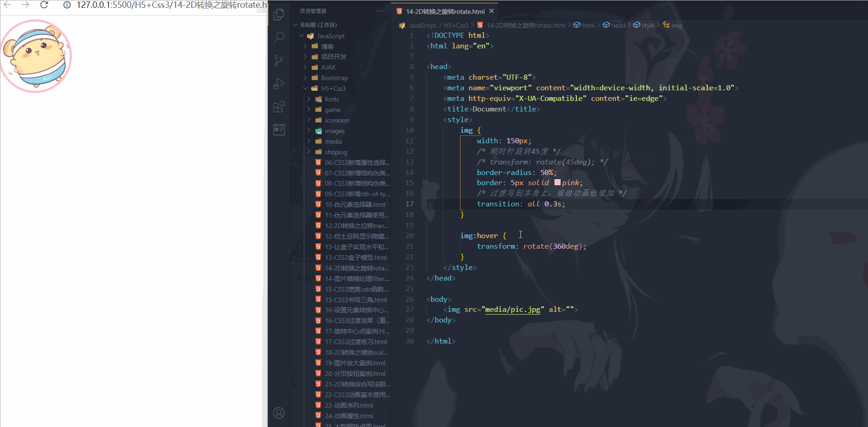Open the Source Control view

coord(279,60)
